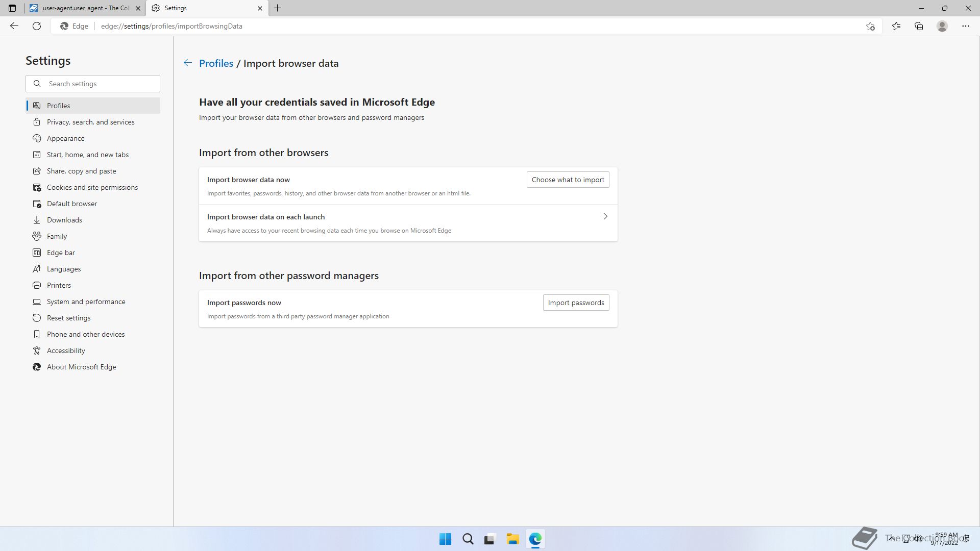
Task: Refresh the settings page
Action: (x=37, y=26)
